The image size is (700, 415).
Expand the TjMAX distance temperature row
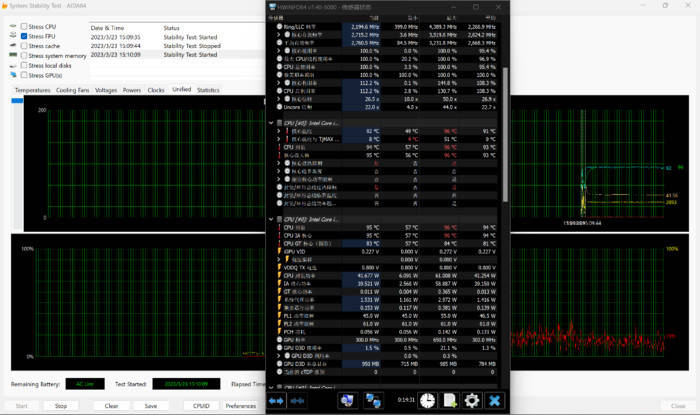point(279,139)
